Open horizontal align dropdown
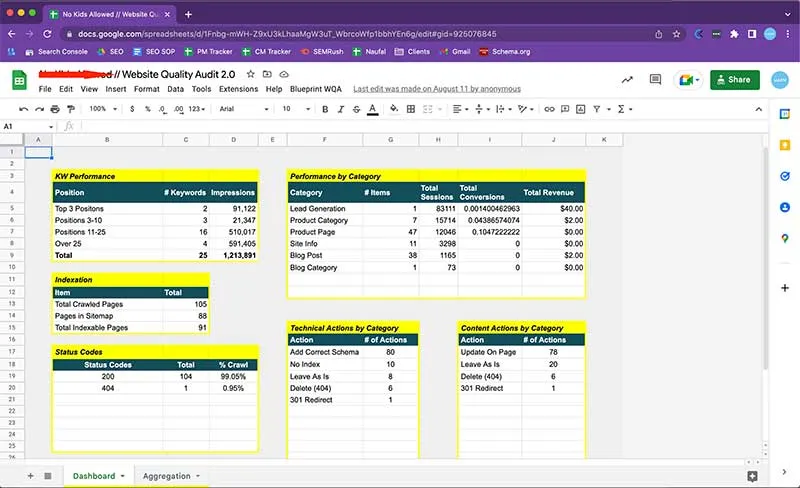Viewport: 800px width, 488px height. [460, 109]
